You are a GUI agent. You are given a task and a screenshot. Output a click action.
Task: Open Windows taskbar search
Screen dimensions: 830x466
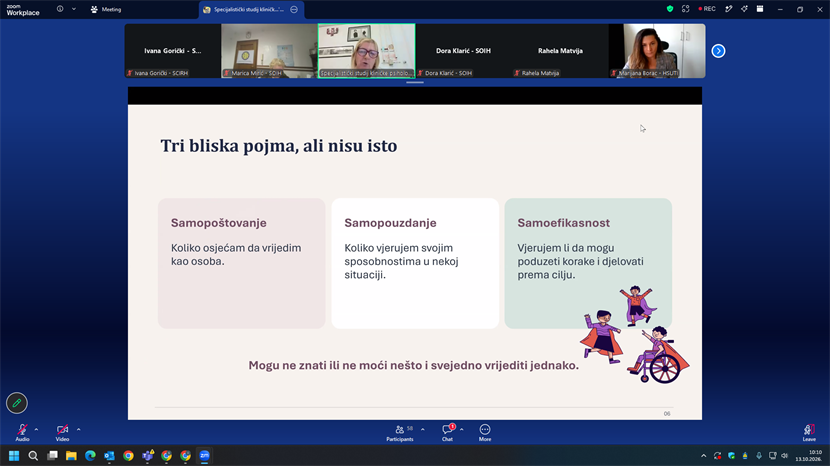(x=33, y=455)
